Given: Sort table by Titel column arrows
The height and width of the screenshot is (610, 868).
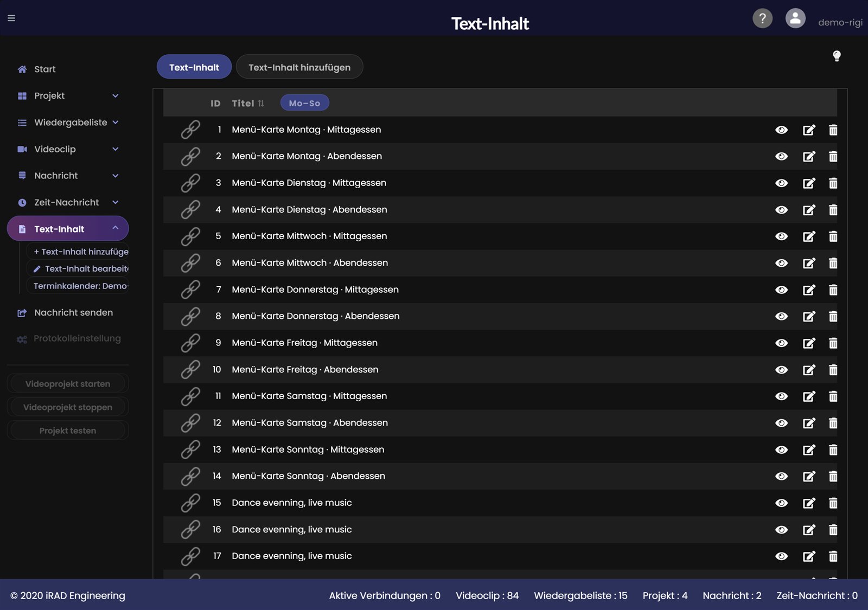Looking at the screenshot, I should coord(261,103).
